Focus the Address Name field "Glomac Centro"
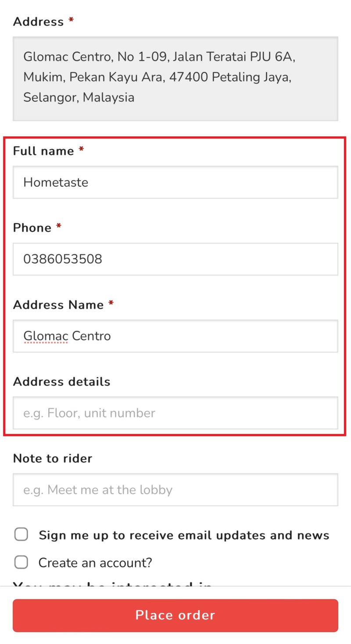 175,336
